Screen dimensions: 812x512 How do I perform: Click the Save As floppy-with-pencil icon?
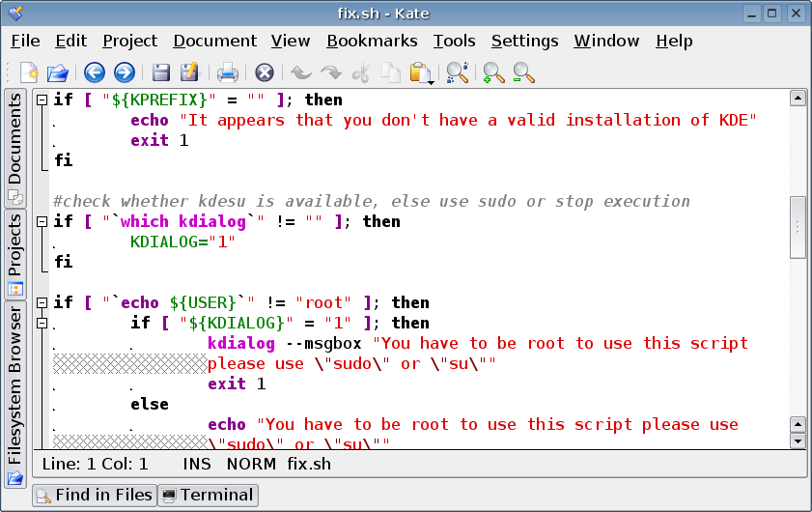(x=189, y=72)
